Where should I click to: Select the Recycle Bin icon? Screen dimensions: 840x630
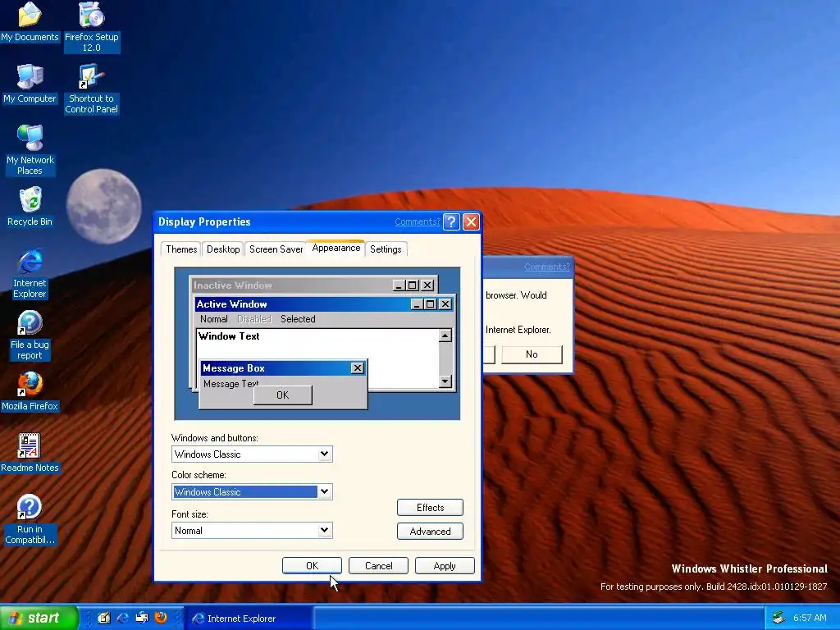pos(30,207)
